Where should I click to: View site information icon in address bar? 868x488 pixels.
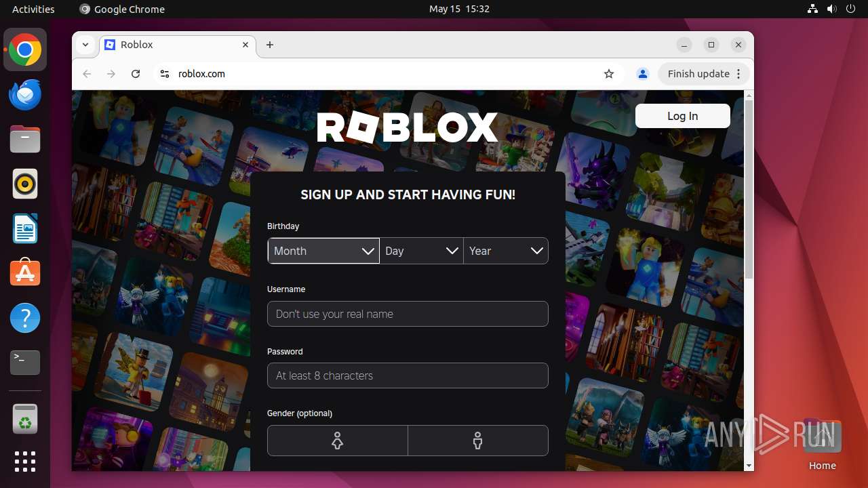pyautogui.click(x=164, y=74)
